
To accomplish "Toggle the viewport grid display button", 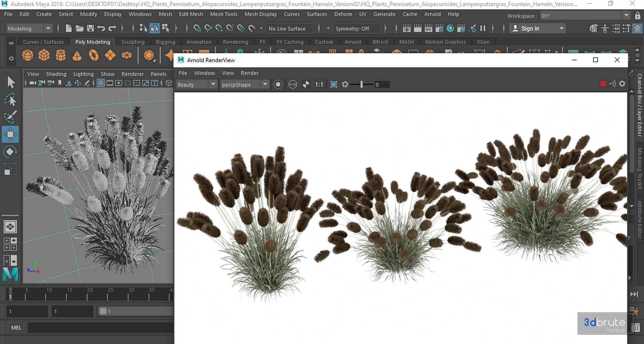I will pos(101,83).
